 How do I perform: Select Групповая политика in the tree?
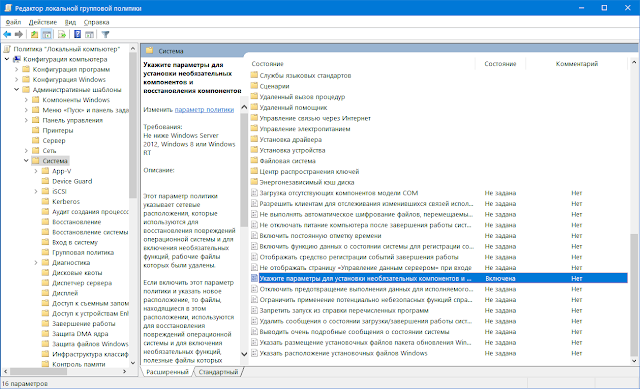tap(83, 252)
